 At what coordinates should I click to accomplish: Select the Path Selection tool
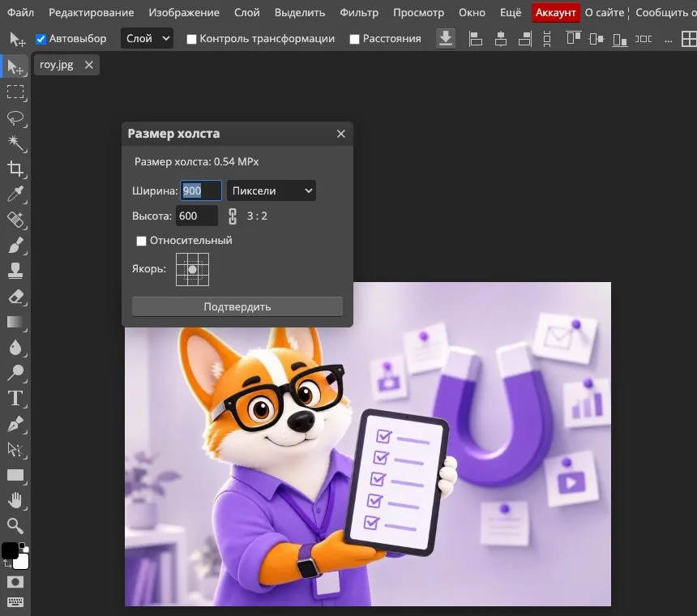(x=15, y=450)
